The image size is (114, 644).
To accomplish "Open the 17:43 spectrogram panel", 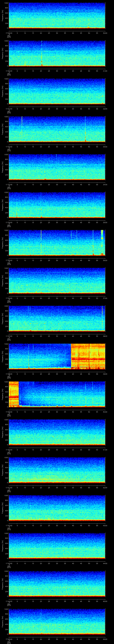I will [x=57, y=546].
